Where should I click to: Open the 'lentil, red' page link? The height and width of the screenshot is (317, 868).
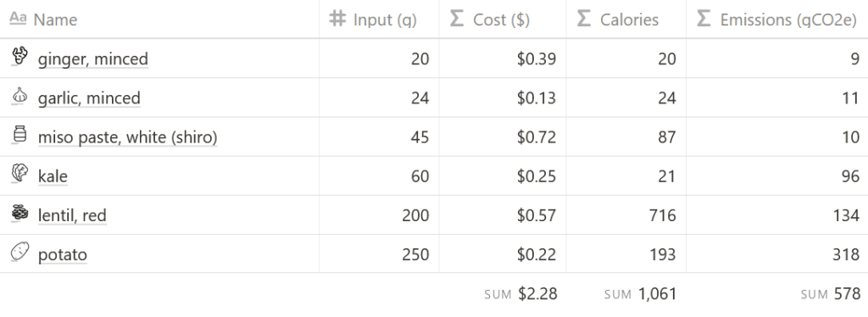[x=72, y=215]
